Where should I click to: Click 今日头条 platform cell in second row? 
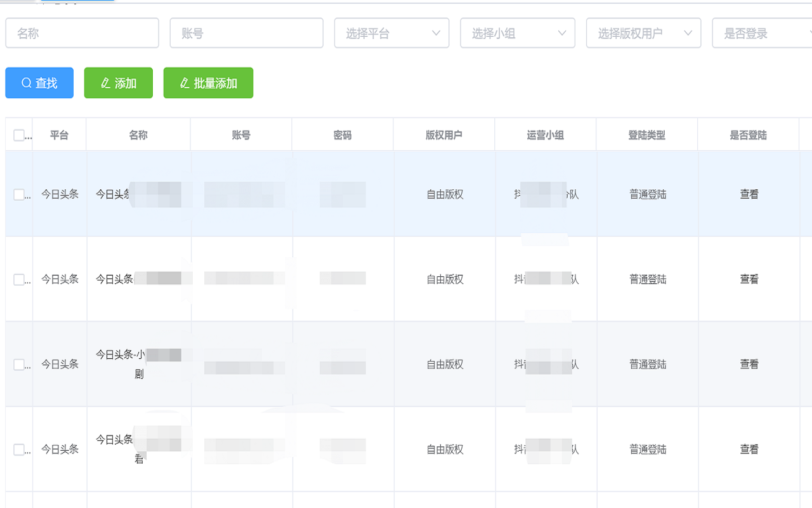click(x=60, y=279)
